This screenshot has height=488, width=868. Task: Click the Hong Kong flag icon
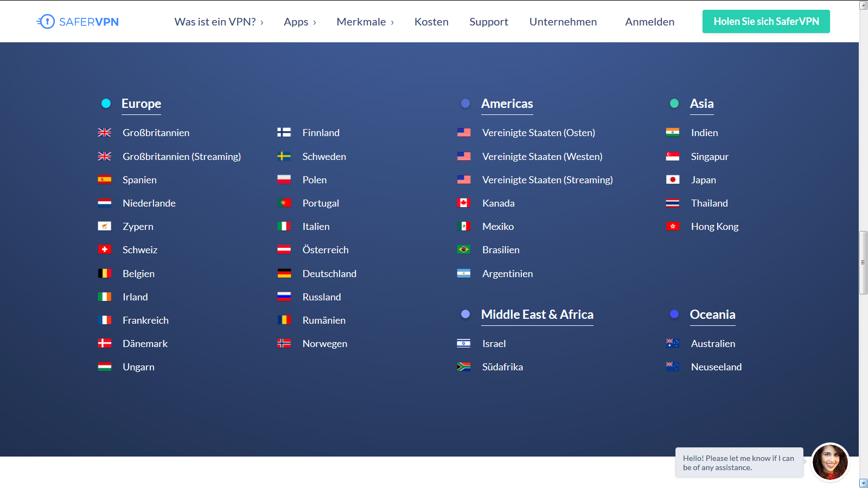[x=673, y=226]
